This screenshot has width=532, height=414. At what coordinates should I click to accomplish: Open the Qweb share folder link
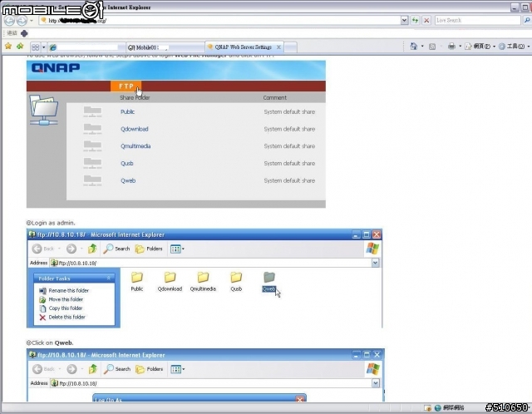click(x=128, y=180)
